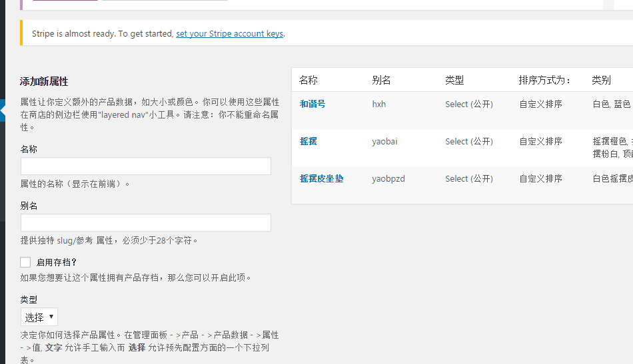Select the yaobai slug cell
Image resolution: width=633 pixels, height=364 pixels.
coord(385,141)
